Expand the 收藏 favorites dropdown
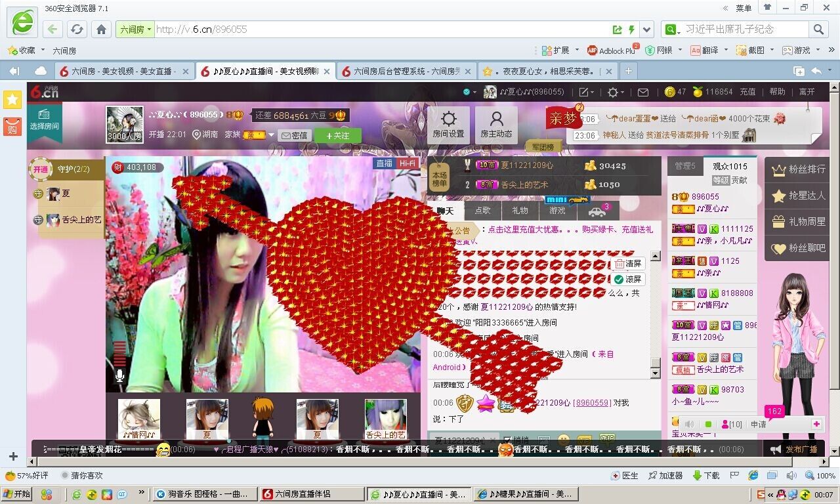 [43, 50]
